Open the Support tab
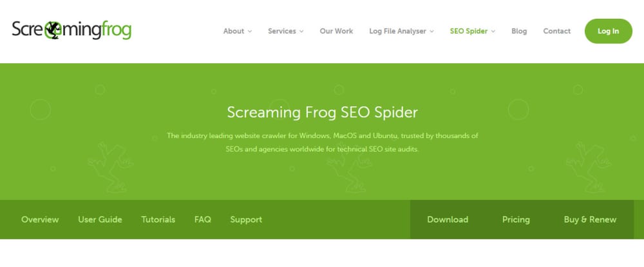The height and width of the screenshot is (267, 644). tap(246, 220)
